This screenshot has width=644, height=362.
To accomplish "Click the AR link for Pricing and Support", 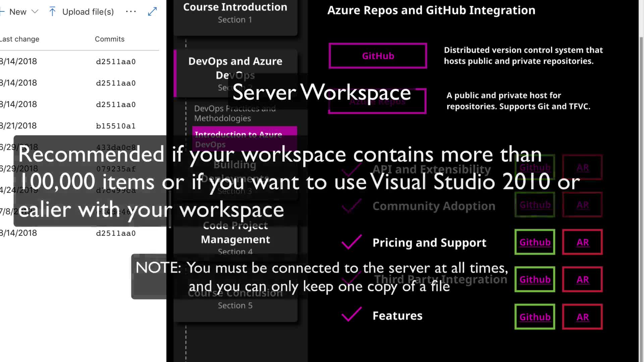I will pyautogui.click(x=582, y=242).
